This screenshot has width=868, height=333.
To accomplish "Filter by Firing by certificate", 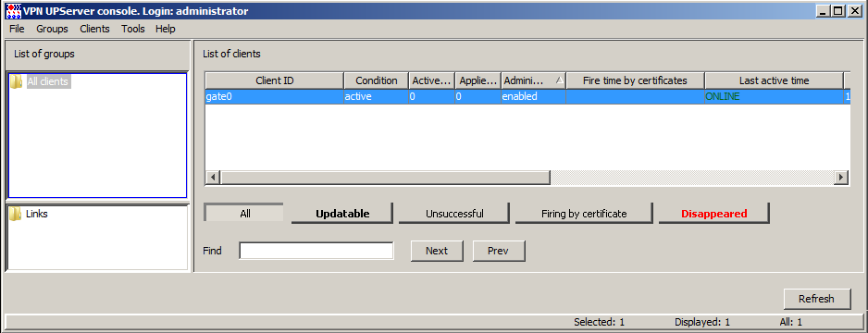I will tap(584, 214).
